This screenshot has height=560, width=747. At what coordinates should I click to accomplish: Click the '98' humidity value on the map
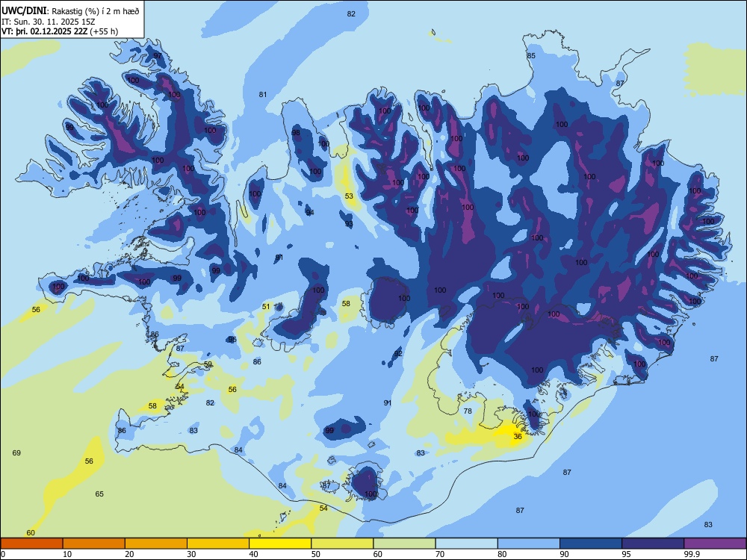296,132
